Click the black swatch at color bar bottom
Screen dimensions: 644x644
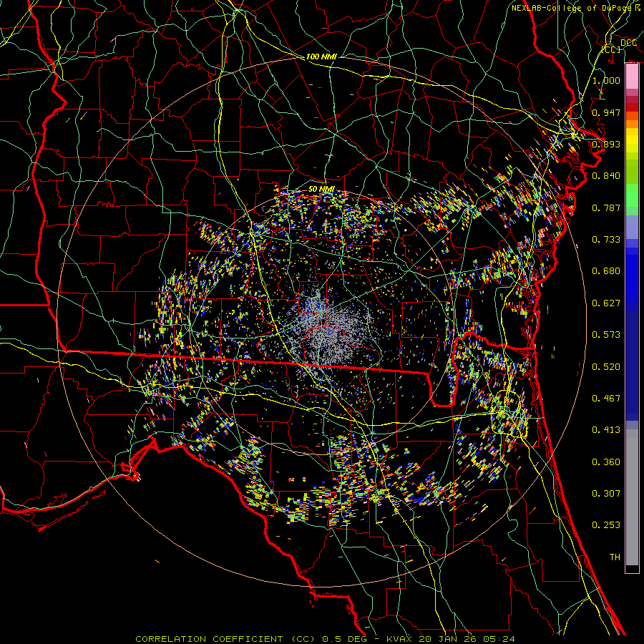(632, 569)
